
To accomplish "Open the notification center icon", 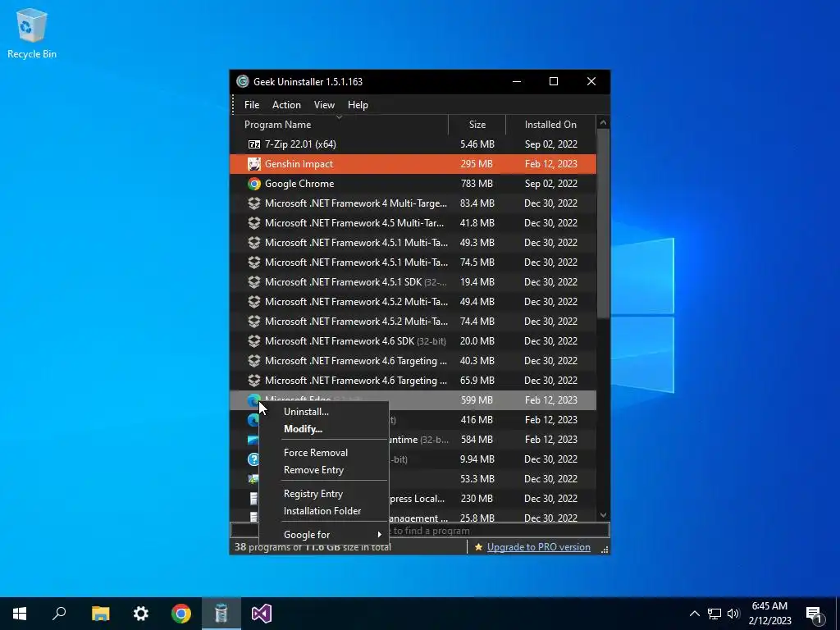I will tap(815, 614).
